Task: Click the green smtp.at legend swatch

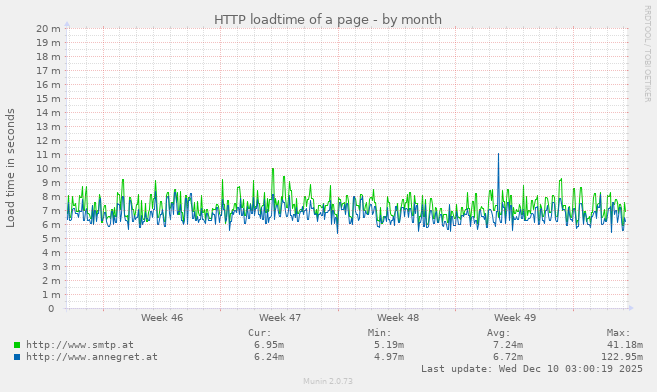Action: tap(17, 345)
